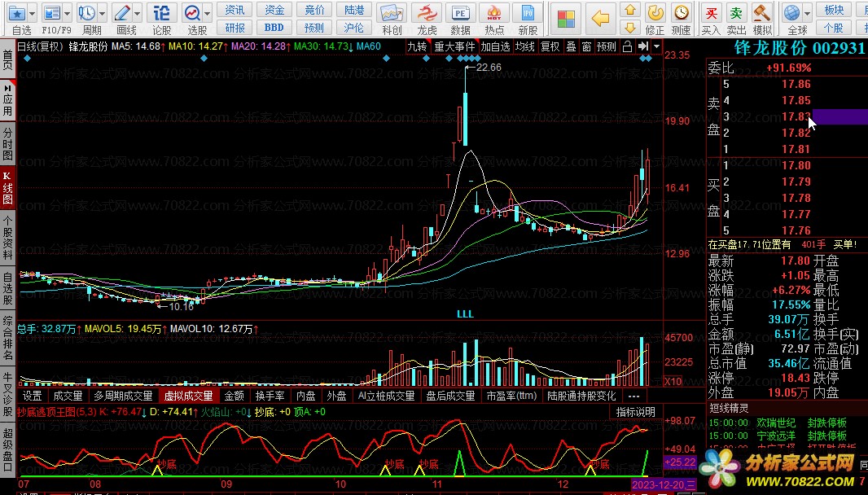Screen dimensions: 868x495
Task: Open the 自选 watchlist star icon
Action: pos(17,13)
